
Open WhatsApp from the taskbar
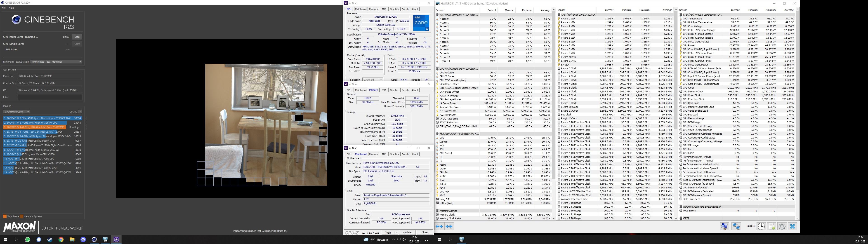pos(28,240)
